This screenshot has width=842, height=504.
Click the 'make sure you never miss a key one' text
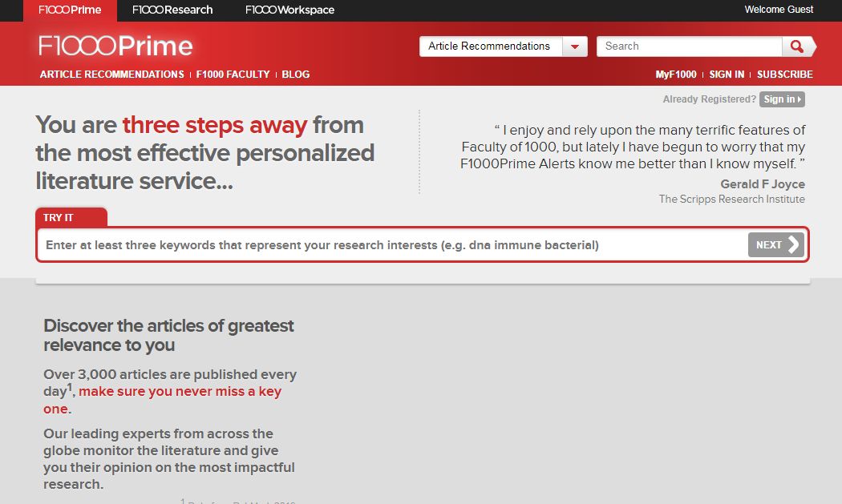click(162, 399)
